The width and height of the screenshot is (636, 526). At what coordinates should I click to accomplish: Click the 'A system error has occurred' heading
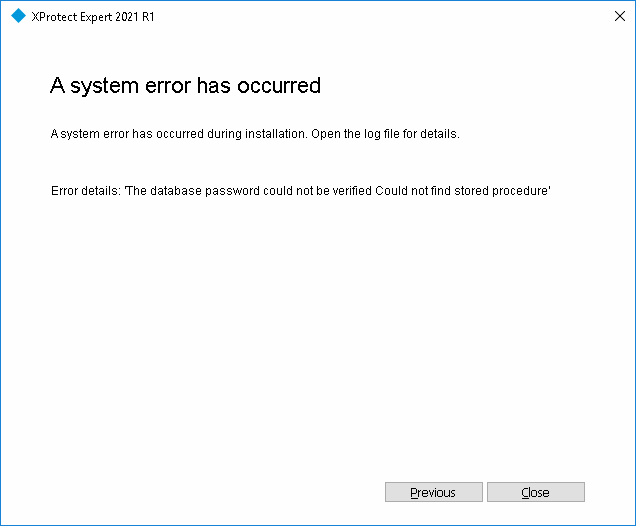(185, 86)
